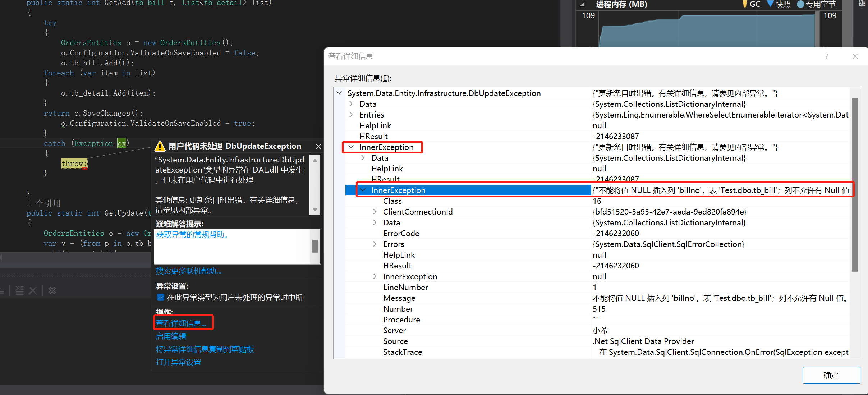
Task: Collapse the highlighted inner InnerException node
Action: [363, 190]
